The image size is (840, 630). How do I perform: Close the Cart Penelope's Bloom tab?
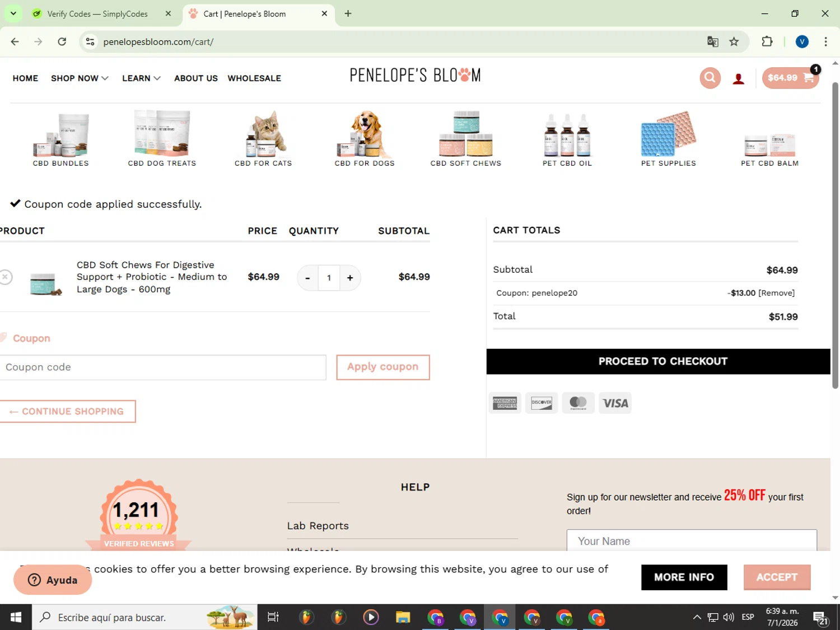[324, 13]
